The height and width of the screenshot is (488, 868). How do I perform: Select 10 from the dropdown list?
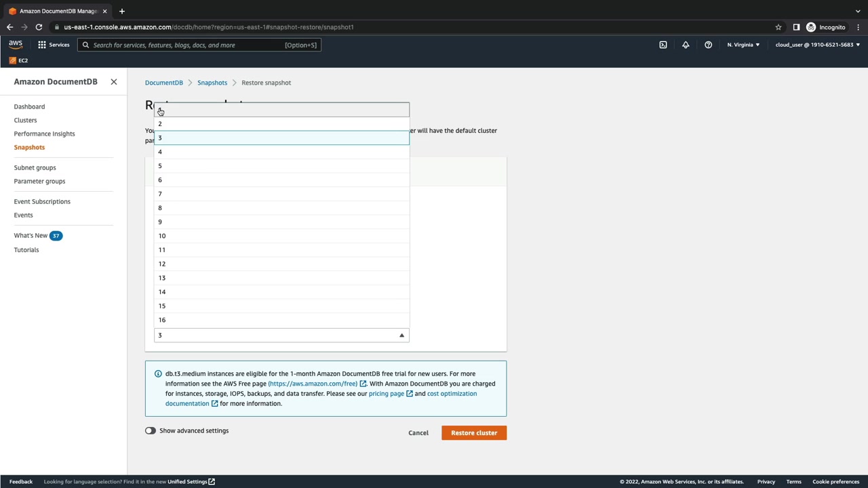[281, 236]
